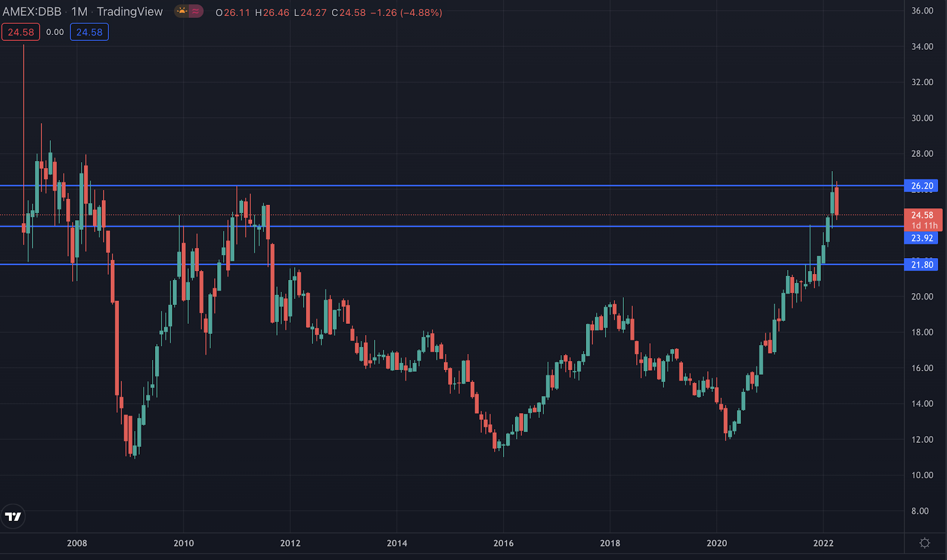Click the 1M interval label

(x=79, y=12)
